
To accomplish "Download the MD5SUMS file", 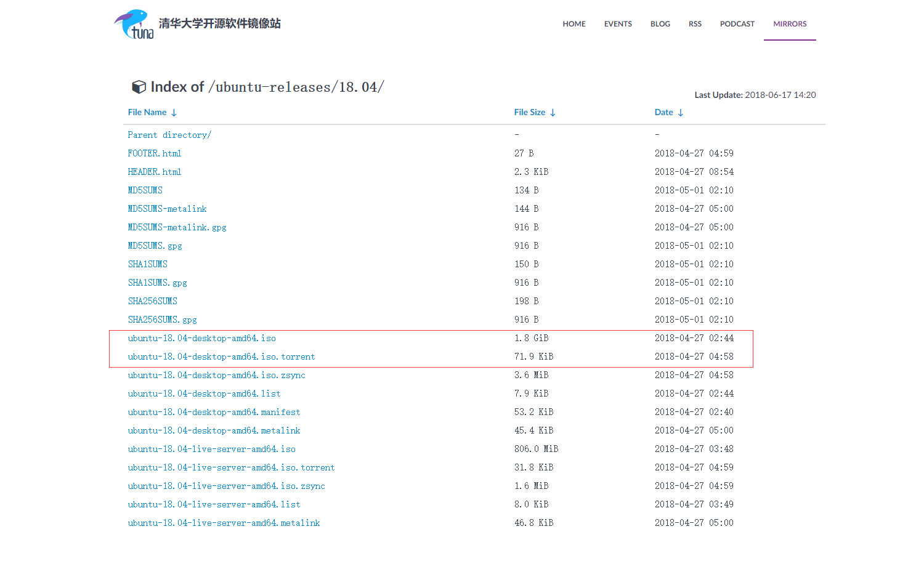I will (x=145, y=190).
